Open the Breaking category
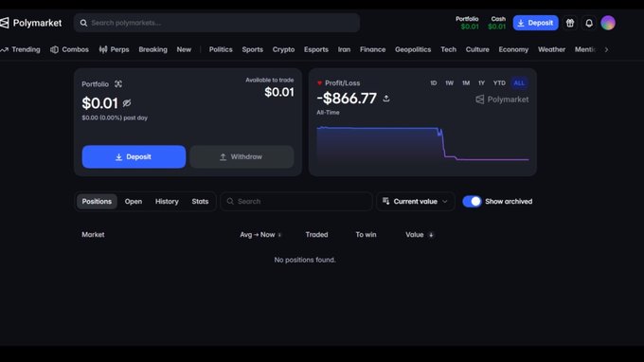 tap(152, 49)
